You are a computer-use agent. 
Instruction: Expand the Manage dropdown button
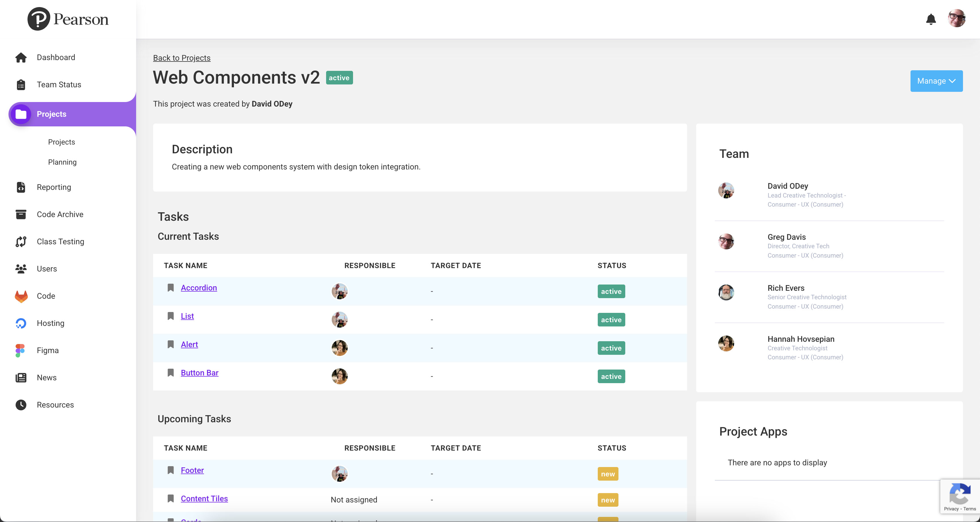tap(936, 81)
